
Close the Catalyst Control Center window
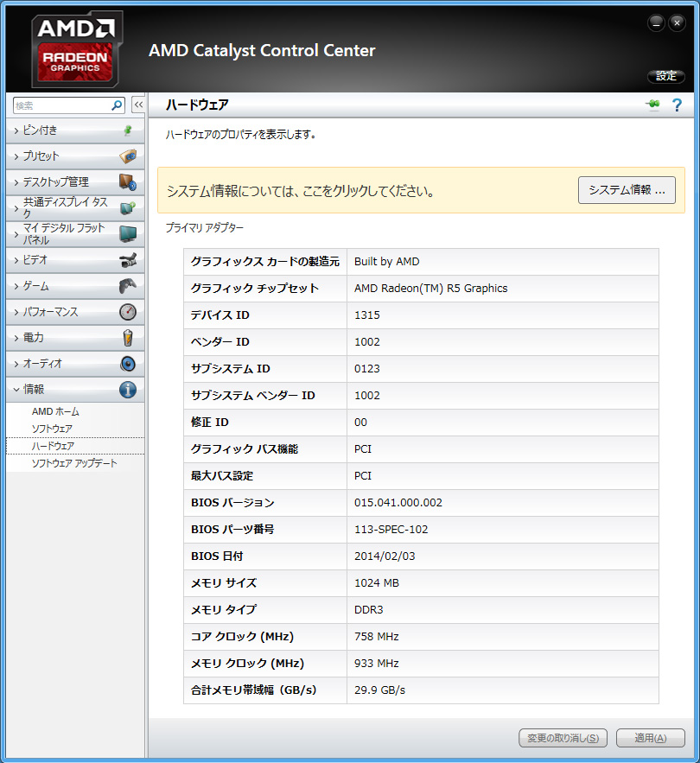click(678, 22)
